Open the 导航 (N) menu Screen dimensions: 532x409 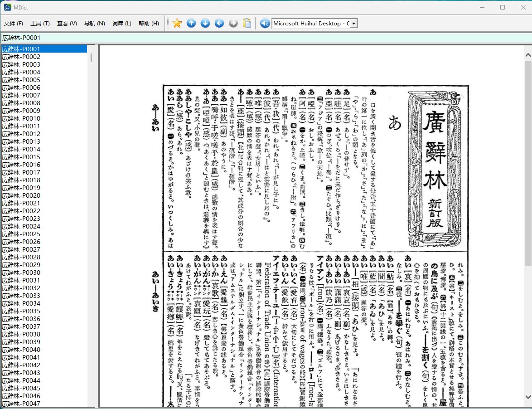click(x=94, y=24)
